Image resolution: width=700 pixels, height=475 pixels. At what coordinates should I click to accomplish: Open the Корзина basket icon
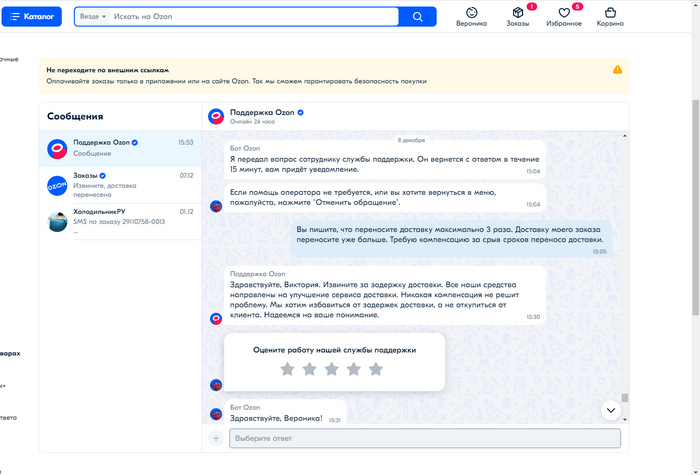tap(610, 12)
